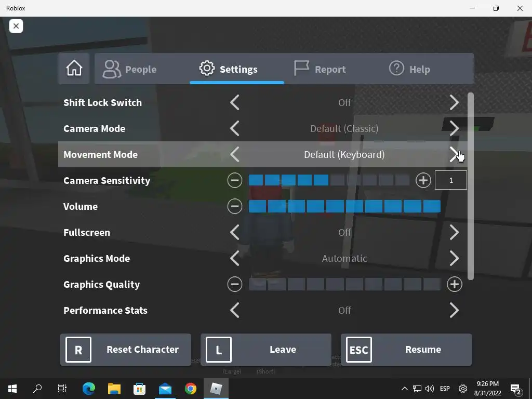Screen dimensions: 532x399
Task: Click the Graphics Quality slider bar
Action: pos(345,284)
